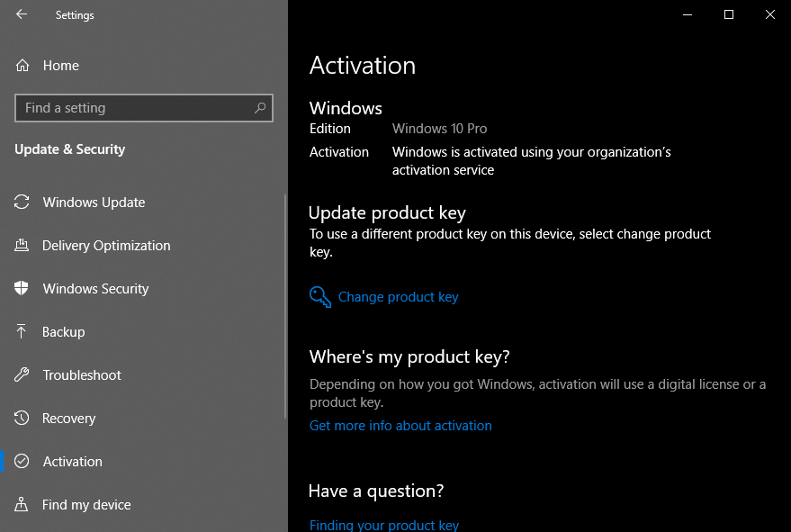Click the Windows 10 Pro edition value
Viewport: 791px width, 532px height.
pyautogui.click(x=439, y=128)
